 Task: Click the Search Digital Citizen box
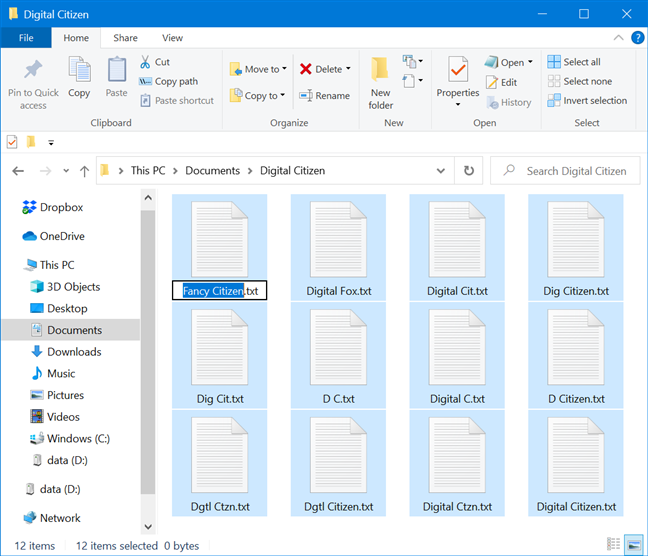click(x=565, y=171)
